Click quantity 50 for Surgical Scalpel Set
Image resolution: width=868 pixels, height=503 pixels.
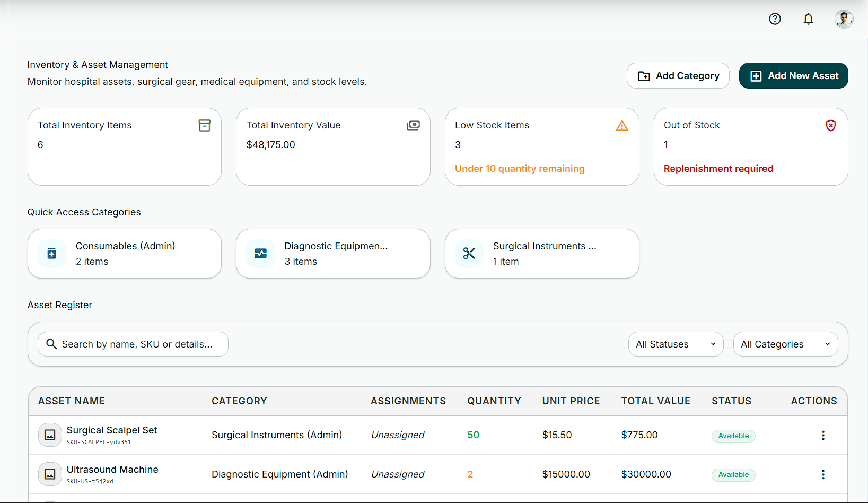coord(473,435)
